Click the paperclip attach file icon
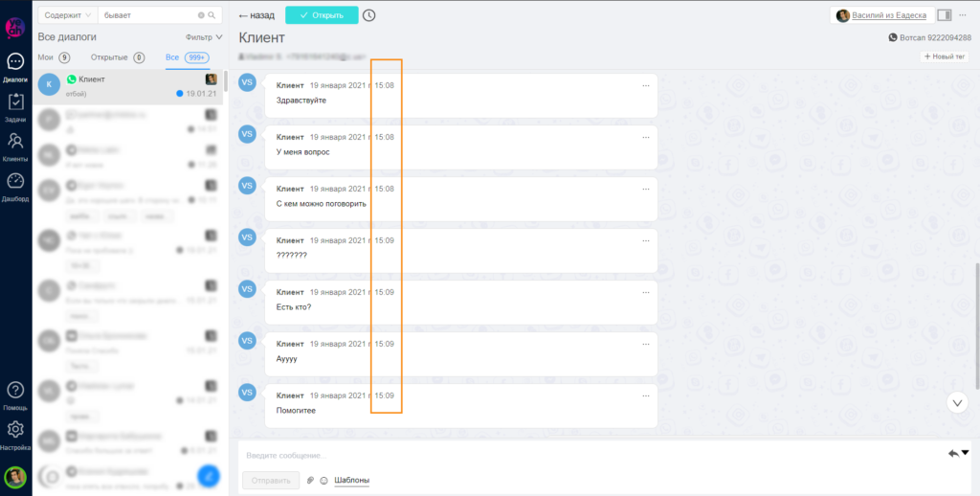 [310, 480]
